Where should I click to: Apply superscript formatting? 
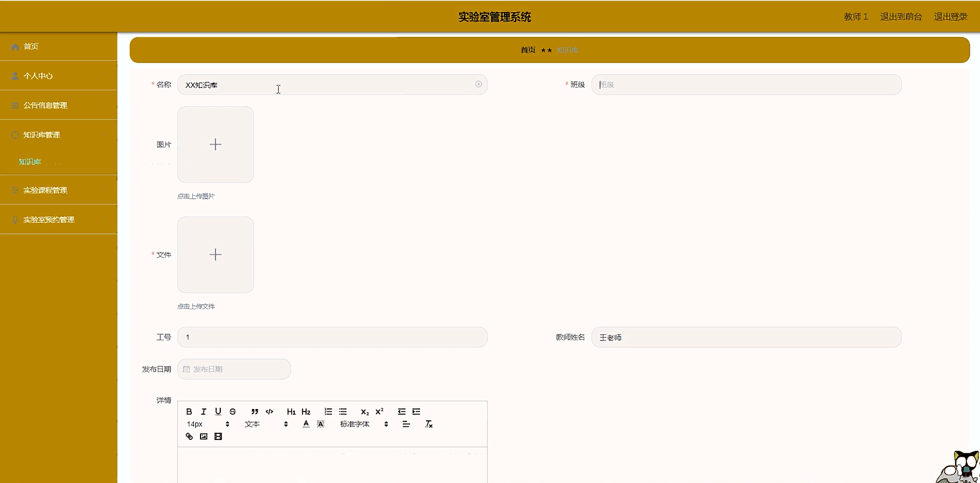[380, 411]
